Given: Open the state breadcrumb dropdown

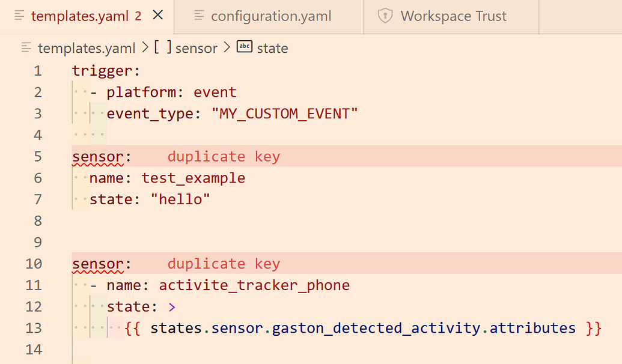Looking at the screenshot, I should (x=273, y=47).
